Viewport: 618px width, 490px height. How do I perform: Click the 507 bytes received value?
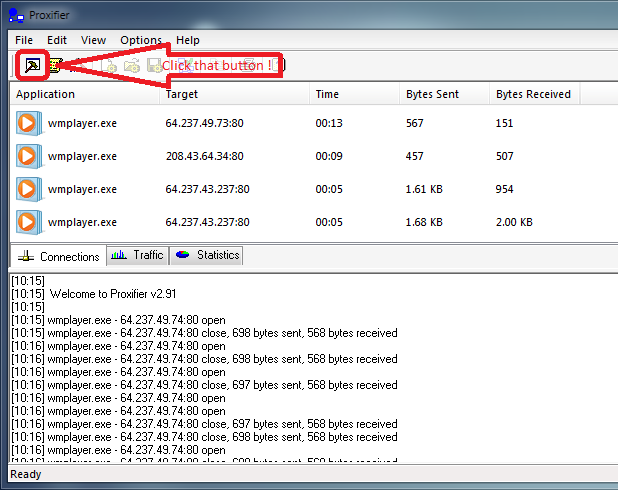(504, 156)
